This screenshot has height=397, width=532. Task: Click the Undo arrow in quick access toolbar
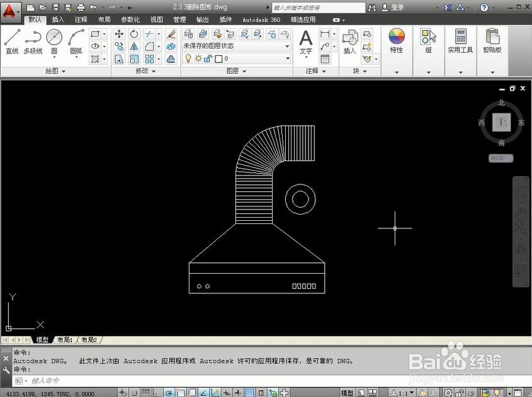pyautogui.click(x=94, y=7)
